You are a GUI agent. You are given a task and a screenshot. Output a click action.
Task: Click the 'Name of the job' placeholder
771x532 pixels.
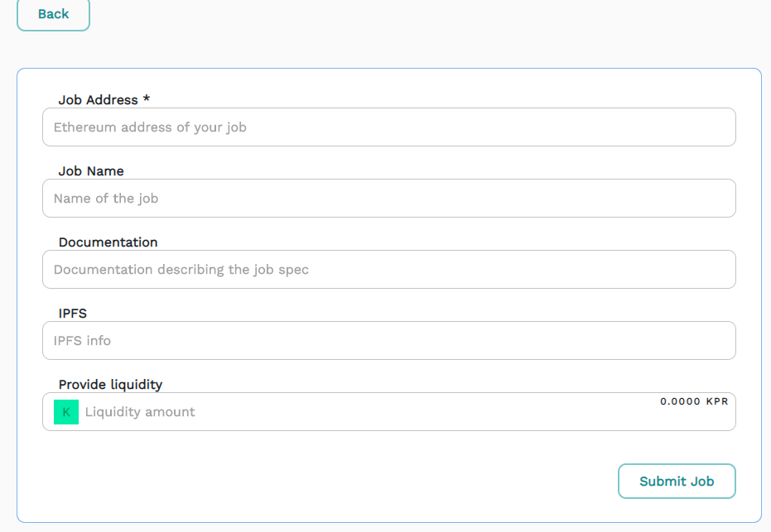tap(106, 199)
